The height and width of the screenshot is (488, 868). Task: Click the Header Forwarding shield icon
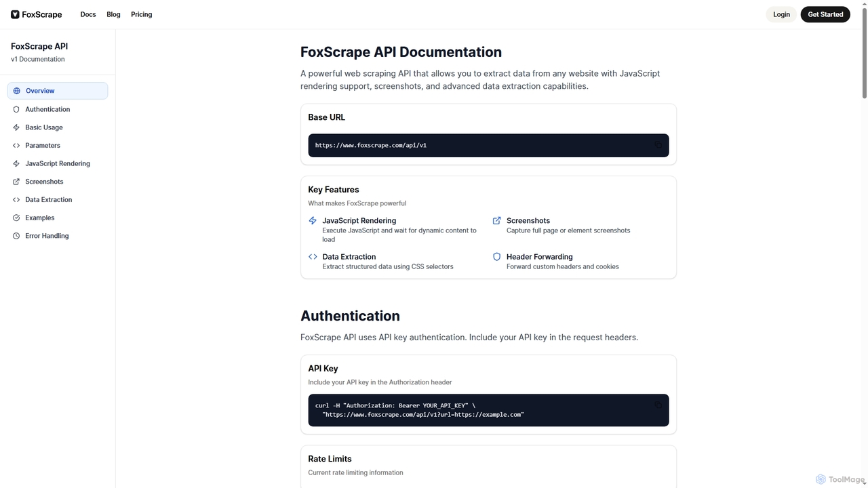(x=496, y=257)
